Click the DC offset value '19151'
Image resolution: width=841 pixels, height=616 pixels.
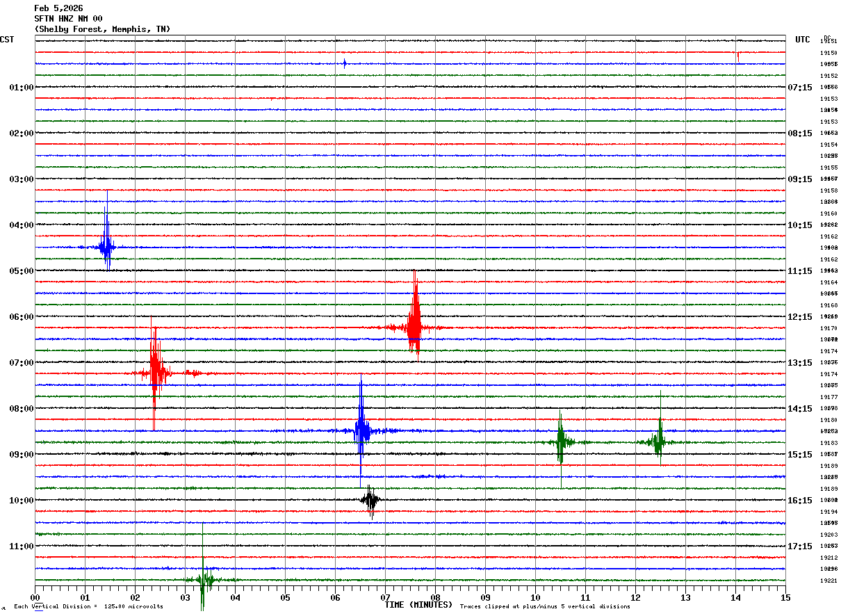828,42
